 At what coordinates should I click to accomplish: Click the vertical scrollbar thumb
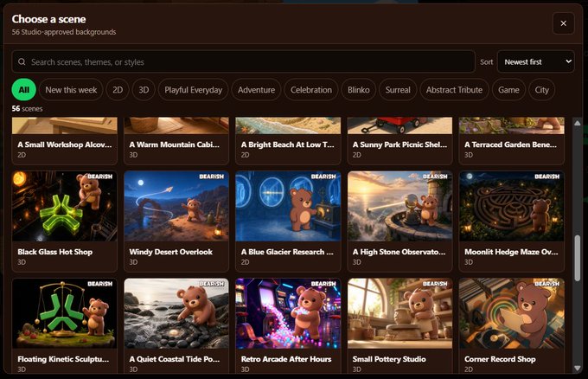(578, 258)
